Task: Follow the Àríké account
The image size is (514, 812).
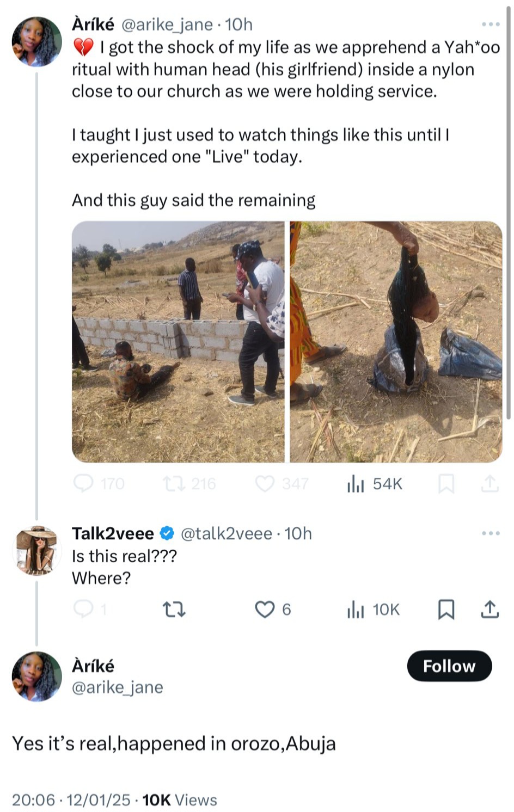Action: point(449,666)
